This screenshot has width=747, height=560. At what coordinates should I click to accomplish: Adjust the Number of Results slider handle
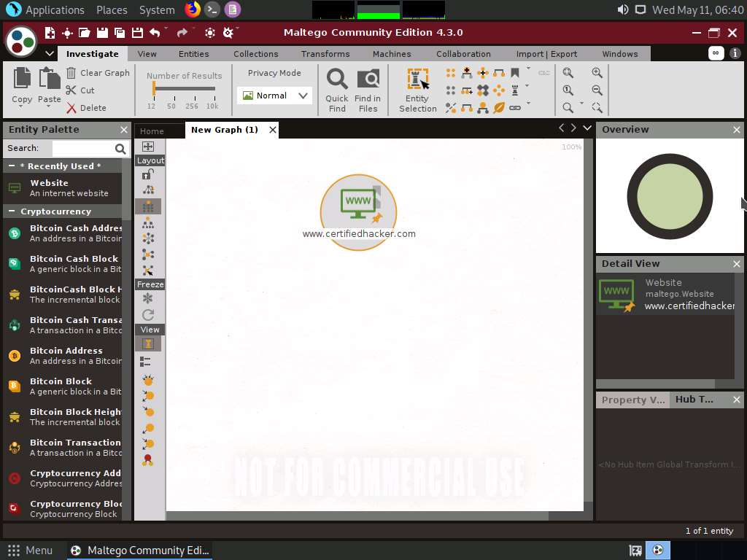coord(154,88)
